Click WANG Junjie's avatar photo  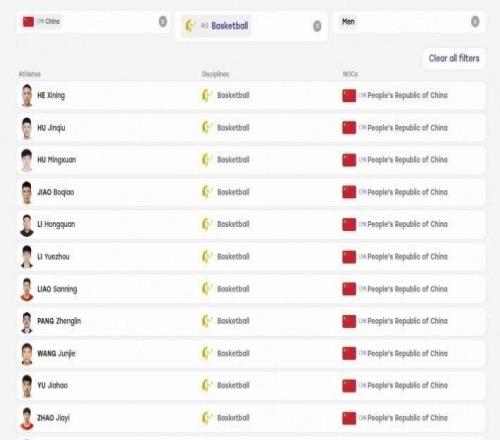click(27, 354)
